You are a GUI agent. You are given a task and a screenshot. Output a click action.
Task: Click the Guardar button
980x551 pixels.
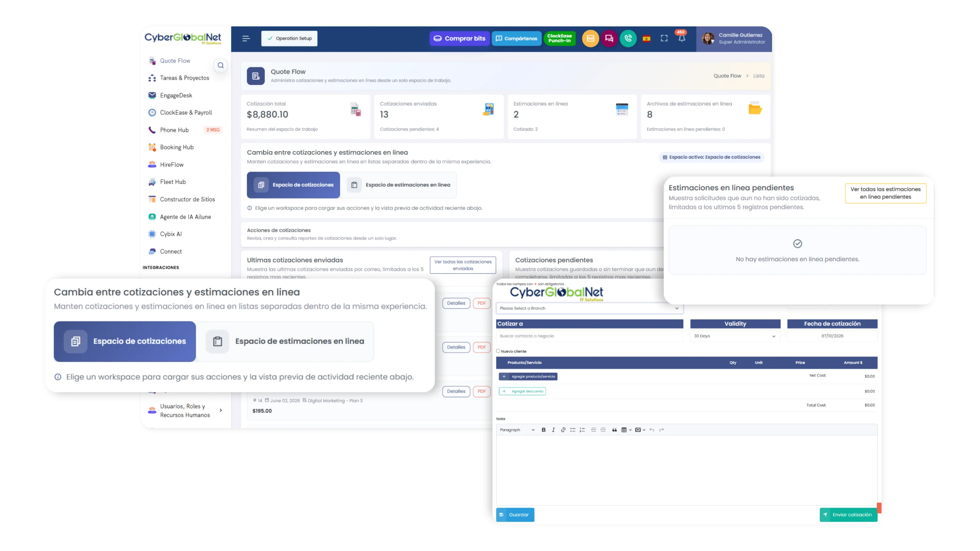[515, 515]
